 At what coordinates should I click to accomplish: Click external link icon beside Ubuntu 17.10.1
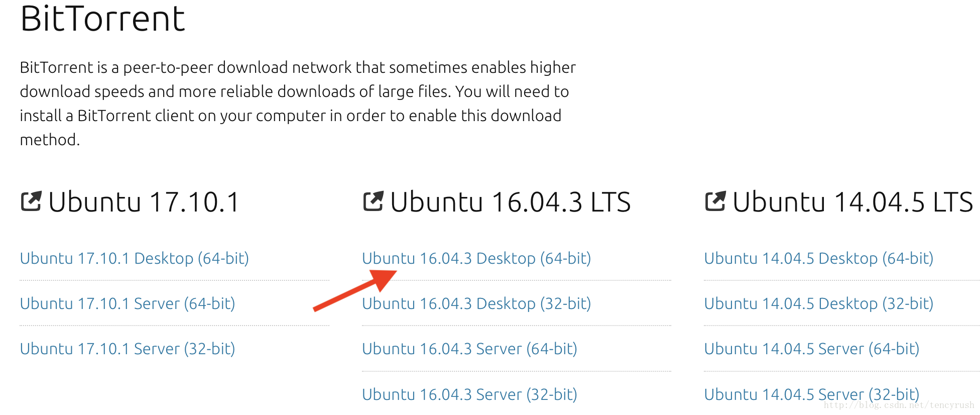(31, 201)
